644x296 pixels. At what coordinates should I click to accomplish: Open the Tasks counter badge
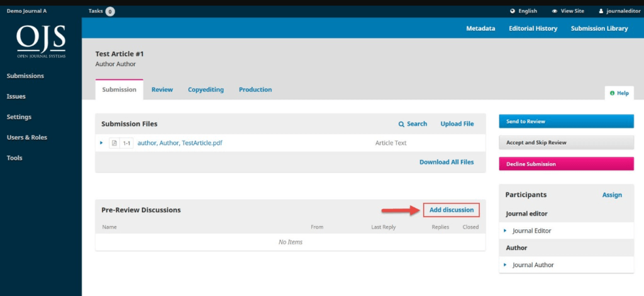(110, 11)
